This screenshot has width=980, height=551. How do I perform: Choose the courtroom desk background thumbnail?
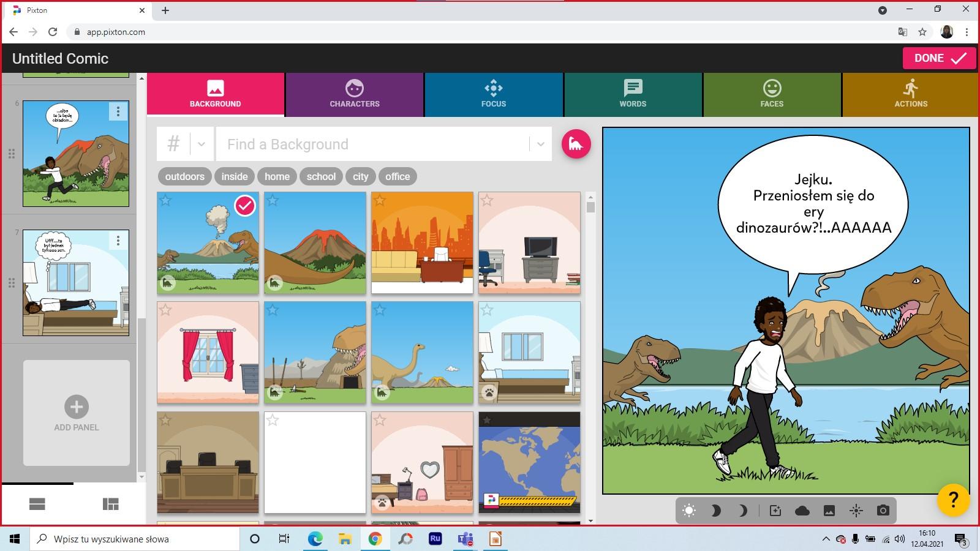pos(208,463)
